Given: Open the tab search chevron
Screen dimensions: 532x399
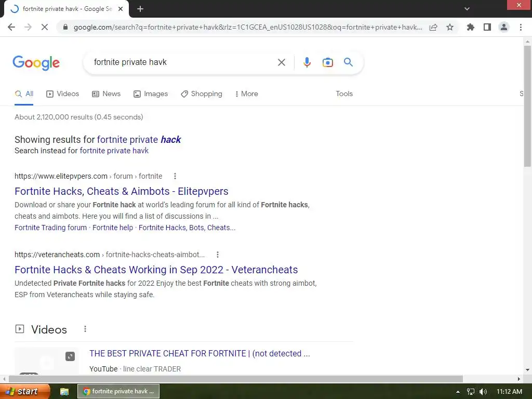Looking at the screenshot, I should (x=467, y=9).
